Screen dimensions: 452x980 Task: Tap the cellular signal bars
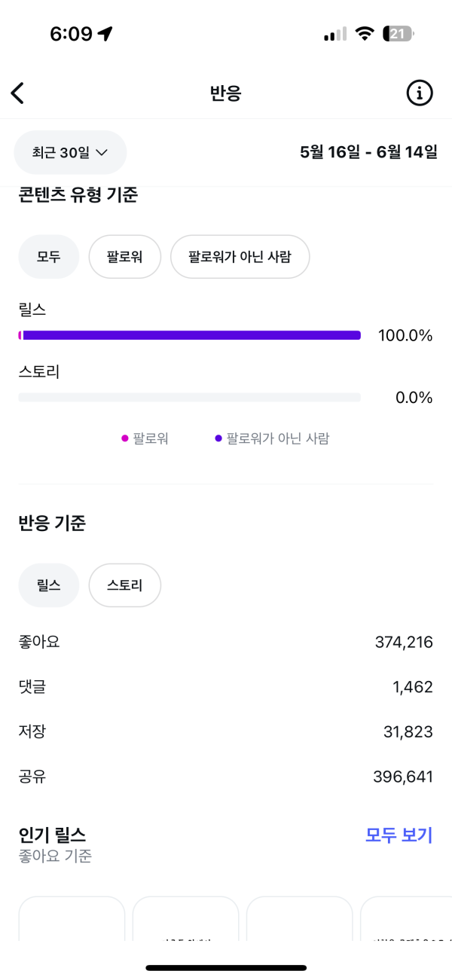click(x=335, y=34)
